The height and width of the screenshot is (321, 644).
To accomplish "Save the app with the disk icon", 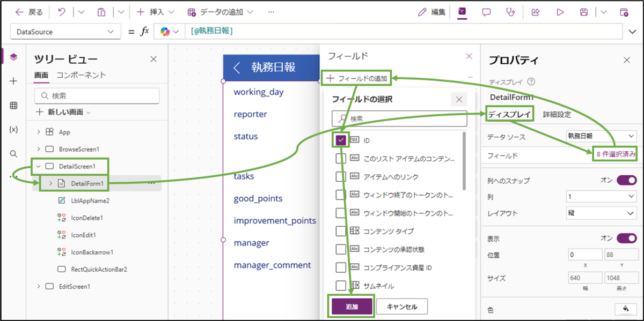I will click(584, 12).
